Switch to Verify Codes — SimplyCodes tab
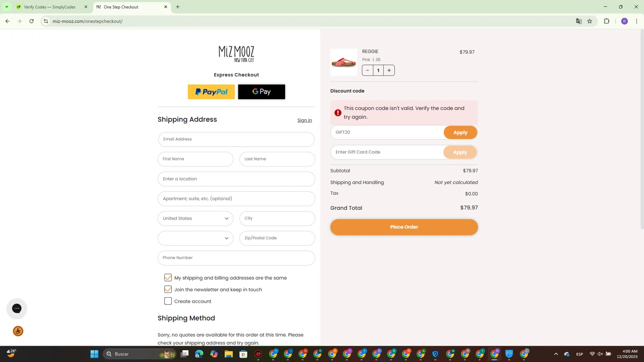 (49, 7)
